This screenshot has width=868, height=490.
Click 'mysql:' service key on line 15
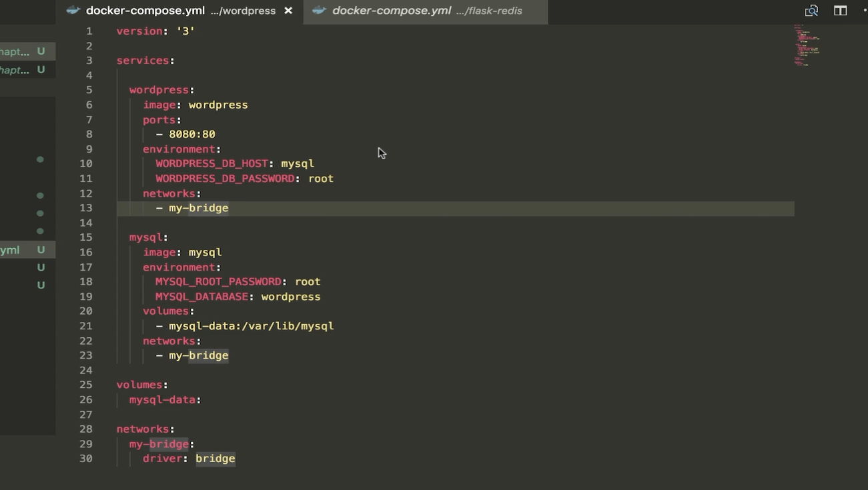coord(149,237)
